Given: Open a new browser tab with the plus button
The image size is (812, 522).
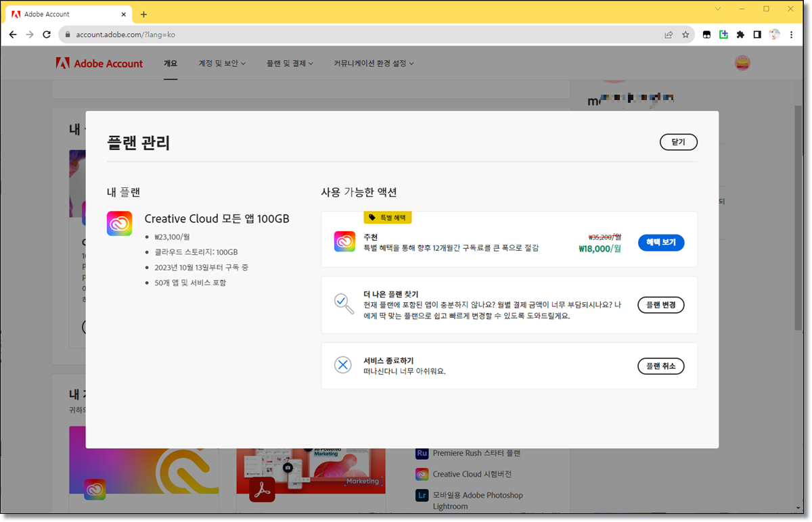Looking at the screenshot, I should (143, 14).
